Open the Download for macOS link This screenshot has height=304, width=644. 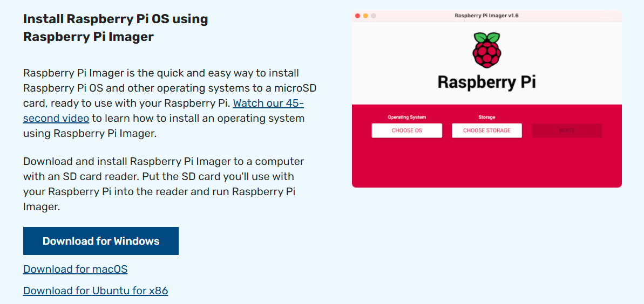pyautogui.click(x=75, y=269)
